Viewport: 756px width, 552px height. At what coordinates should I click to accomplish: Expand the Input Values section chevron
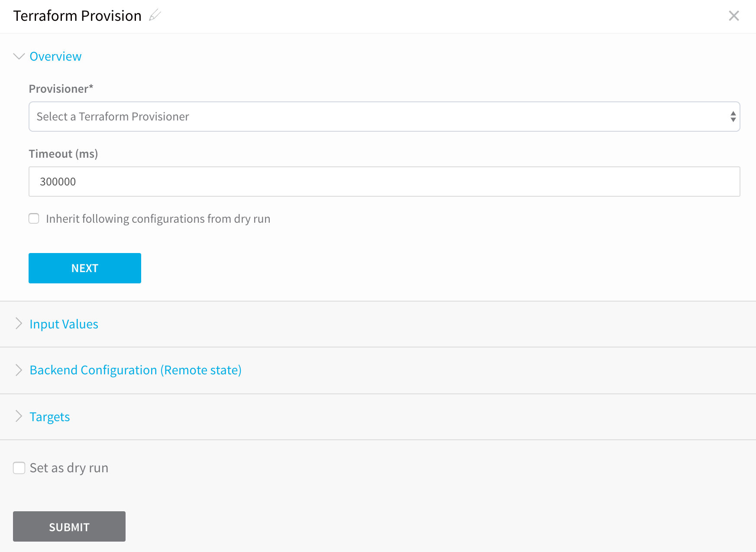(x=19, y=324)
